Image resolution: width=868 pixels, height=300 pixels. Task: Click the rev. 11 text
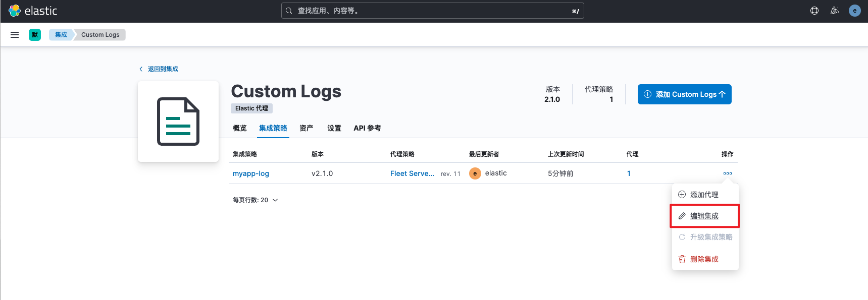(450, 174)
